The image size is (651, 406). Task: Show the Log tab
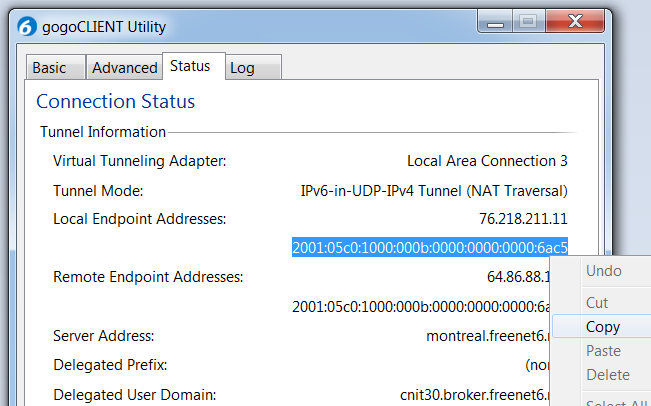[x=242, y=68]
